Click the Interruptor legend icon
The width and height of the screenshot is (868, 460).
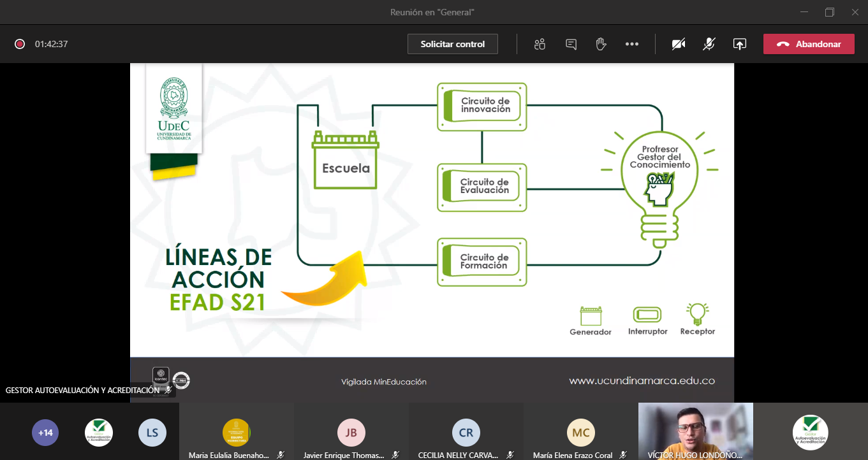coord(647,315)
